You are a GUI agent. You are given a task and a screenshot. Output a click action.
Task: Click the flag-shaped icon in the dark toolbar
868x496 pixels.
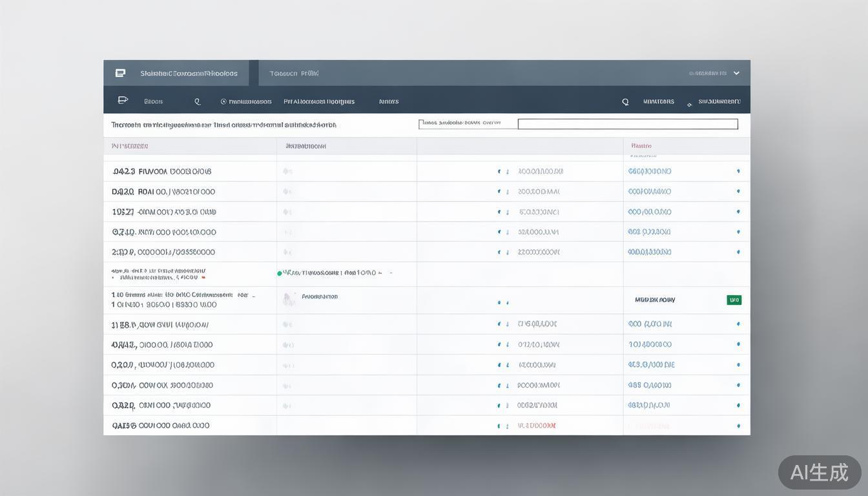pyautogui.click(x=123, y=100)
